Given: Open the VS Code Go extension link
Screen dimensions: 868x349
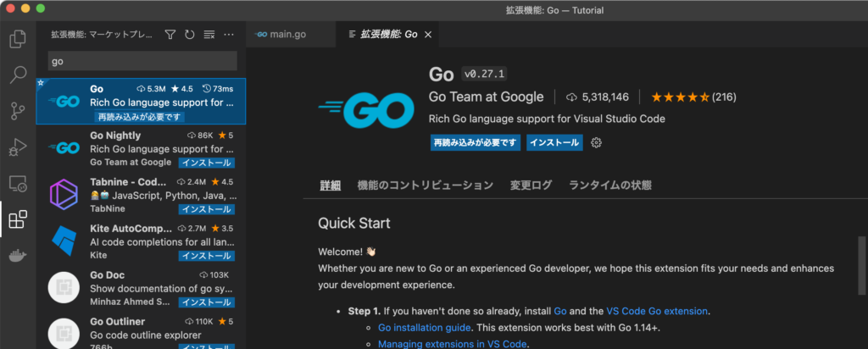Looking at the screenshot, I should pyautogui.click(x=657, y=312).
